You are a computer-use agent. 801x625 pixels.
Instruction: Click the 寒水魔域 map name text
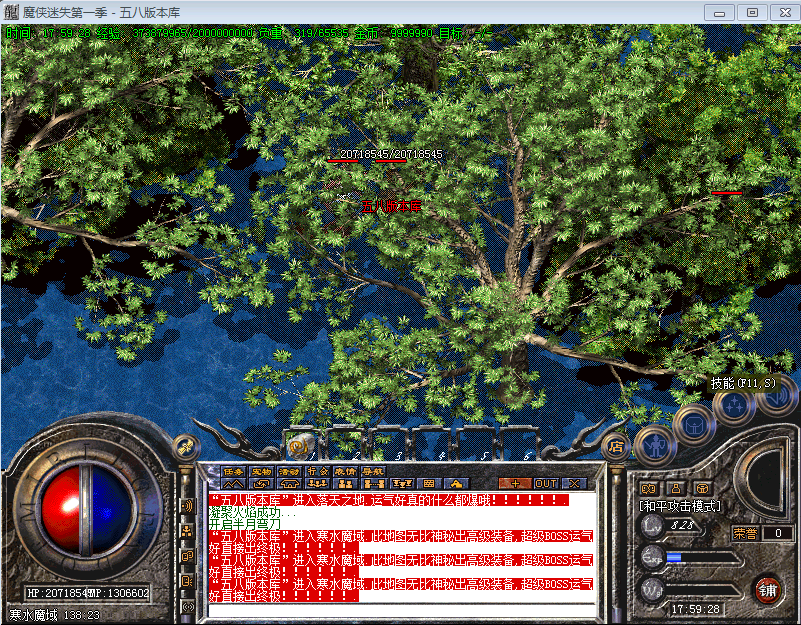pos(34,614)
